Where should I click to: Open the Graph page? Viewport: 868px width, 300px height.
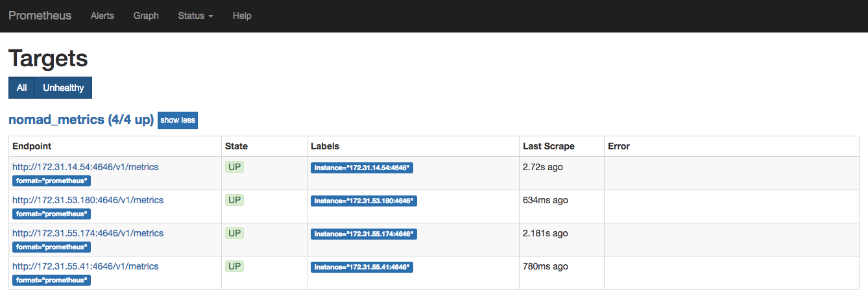point(146,16)
